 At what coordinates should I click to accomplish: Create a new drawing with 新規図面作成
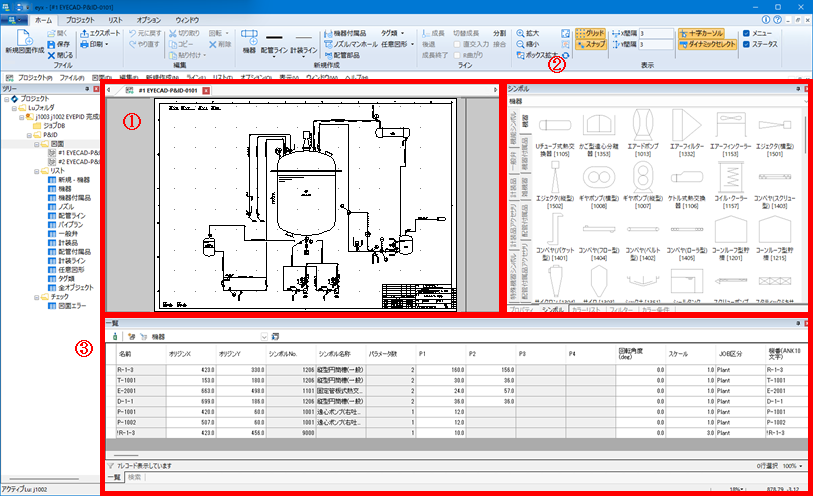[24, 42]
